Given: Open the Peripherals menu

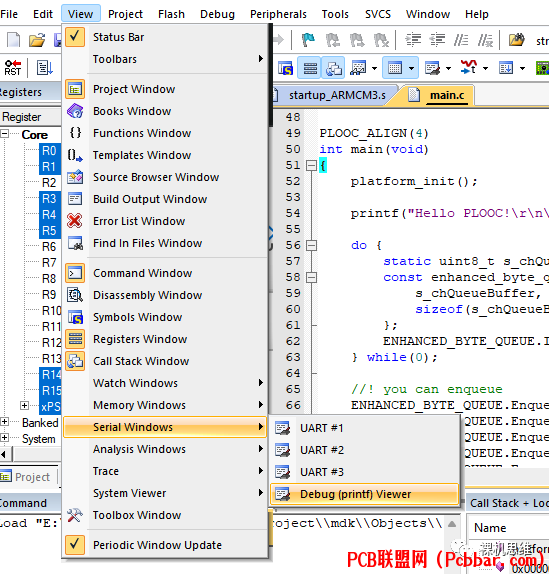Looking at the screenshot, I should 278,14.
